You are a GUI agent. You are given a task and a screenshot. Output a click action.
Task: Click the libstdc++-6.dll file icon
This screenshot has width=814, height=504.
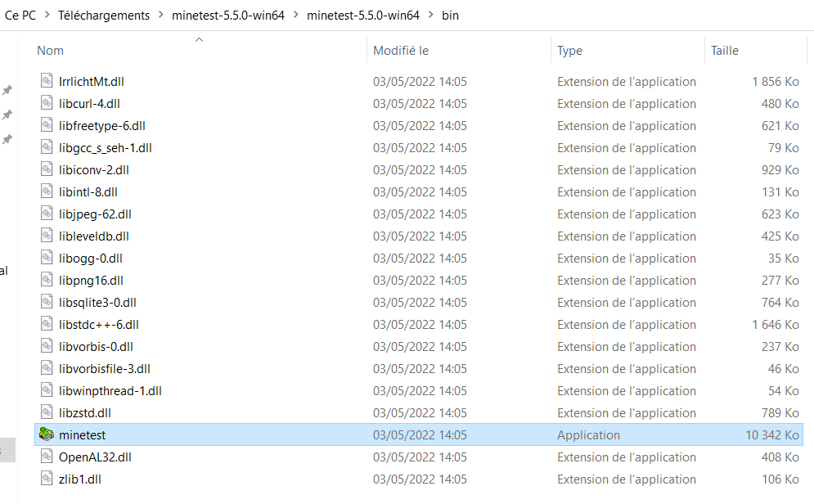(x=47, y=324)
